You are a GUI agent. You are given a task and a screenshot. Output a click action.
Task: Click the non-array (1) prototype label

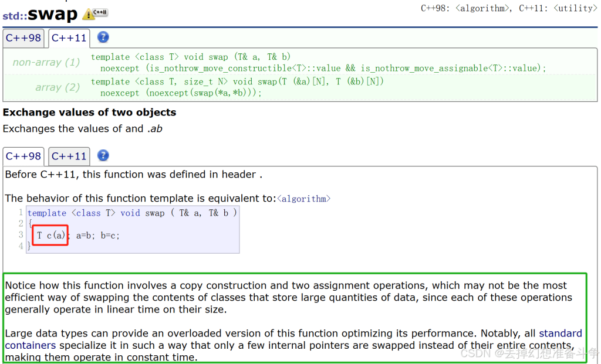pyautogui.click(x=46, y=62)
